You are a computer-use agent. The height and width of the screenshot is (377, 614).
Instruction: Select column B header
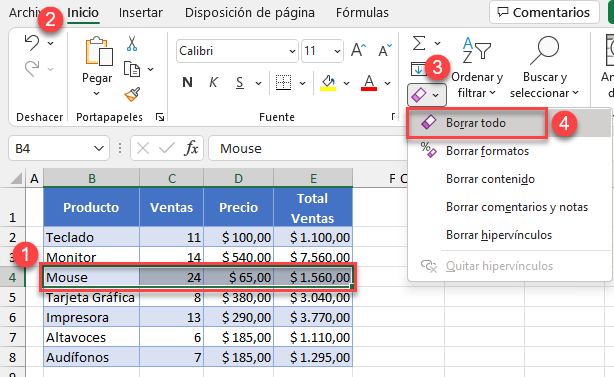click(x=92, y=179)
